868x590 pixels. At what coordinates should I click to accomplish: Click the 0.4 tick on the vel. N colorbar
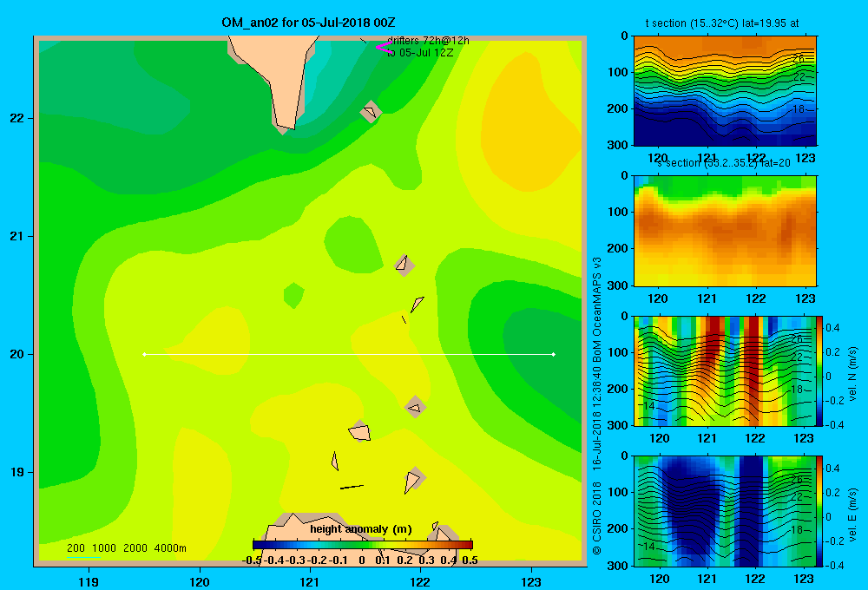pos(832,328)
